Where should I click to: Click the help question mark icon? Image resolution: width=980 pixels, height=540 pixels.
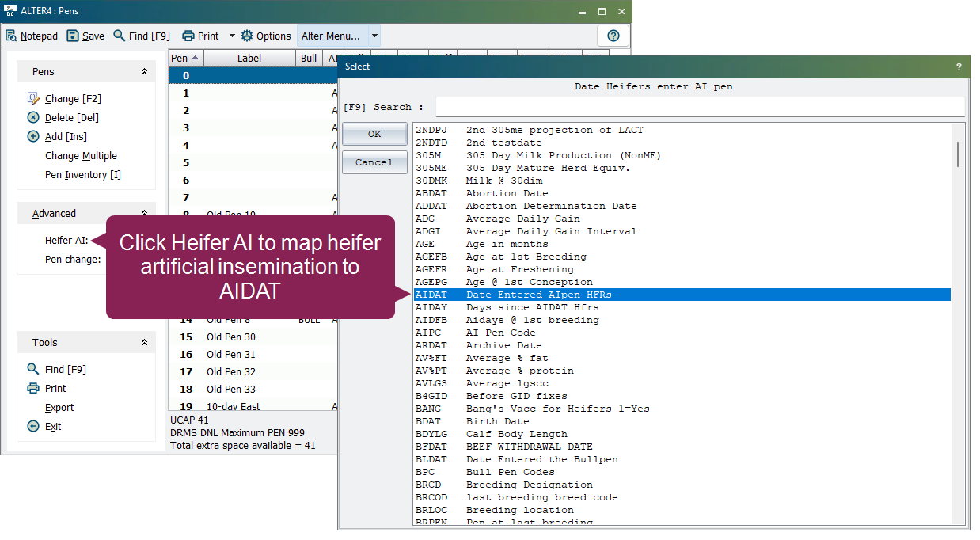(613, 36)
